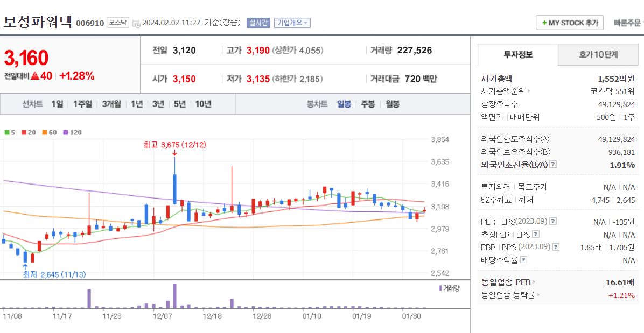Click the 하한가 2,185 lower limit text
The image size is (644, 333).
(297, 79)
